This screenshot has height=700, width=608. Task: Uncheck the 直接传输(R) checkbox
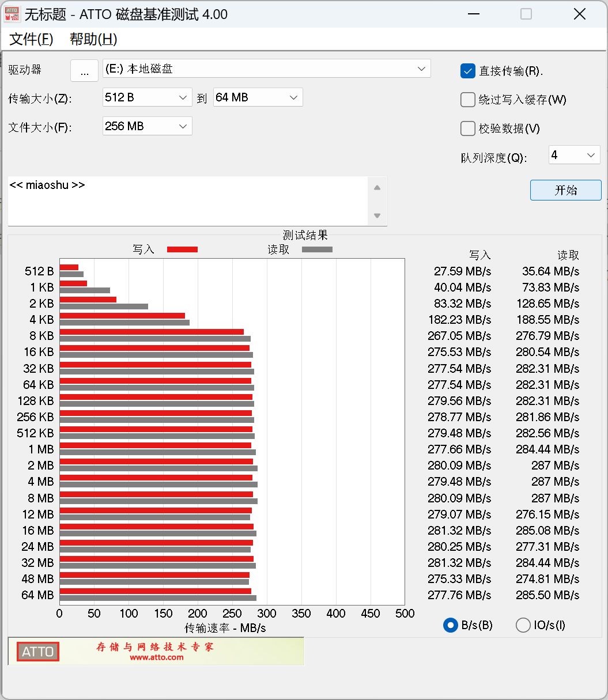[x=467, y=71]
